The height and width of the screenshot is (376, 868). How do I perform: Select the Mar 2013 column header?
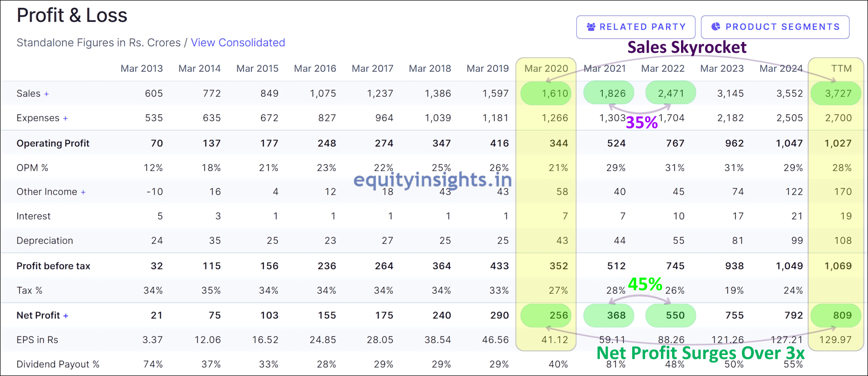142,68
